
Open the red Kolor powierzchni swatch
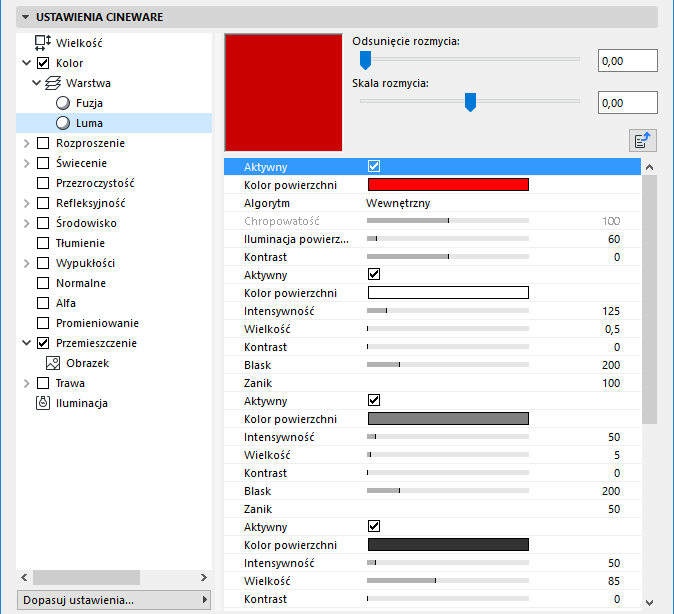tap(448, 184)
